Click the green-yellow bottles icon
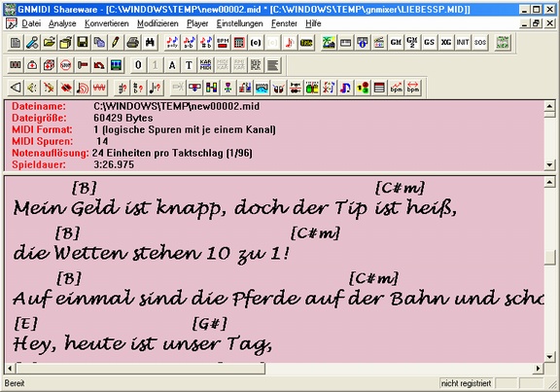The height and width of the screenshot is (392, 560). pos(312,88)
